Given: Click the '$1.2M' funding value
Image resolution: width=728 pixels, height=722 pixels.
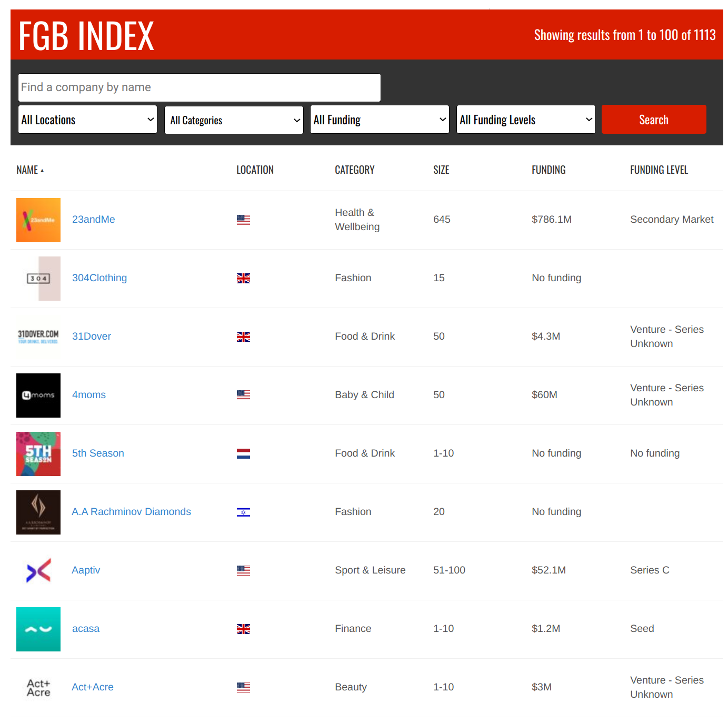Looking at the screenshot, I should click(546, 629).
